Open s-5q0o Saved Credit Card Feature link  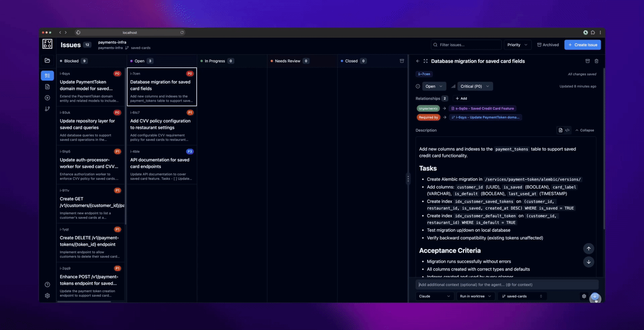pos(482,108)
